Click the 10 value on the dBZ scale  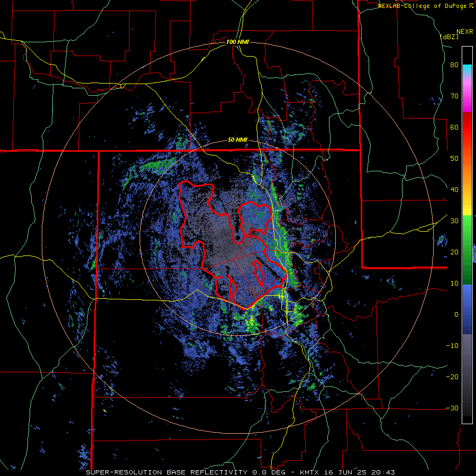coord(454,283)
